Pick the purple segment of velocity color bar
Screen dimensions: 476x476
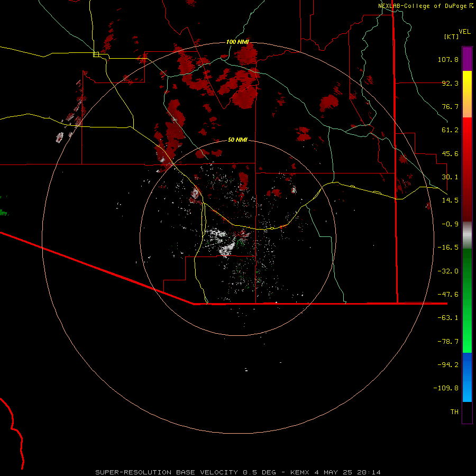click(x=467, y=59)
